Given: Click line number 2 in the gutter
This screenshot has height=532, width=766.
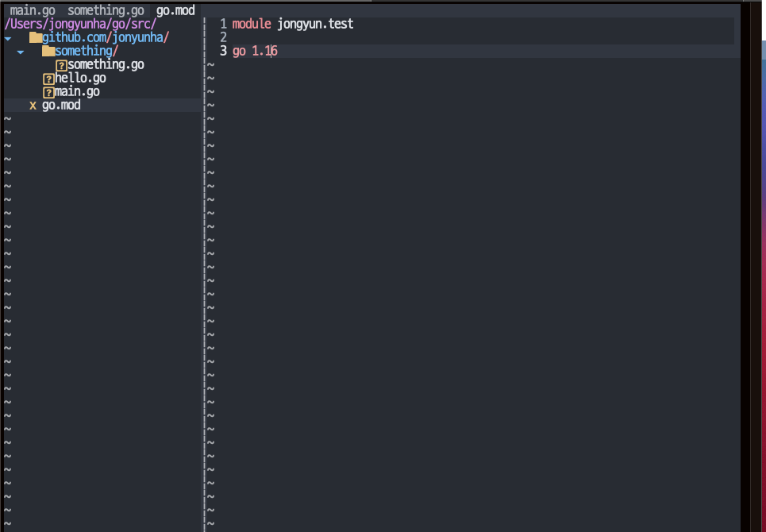Looking at the screenshot, I should coord(223,37).
